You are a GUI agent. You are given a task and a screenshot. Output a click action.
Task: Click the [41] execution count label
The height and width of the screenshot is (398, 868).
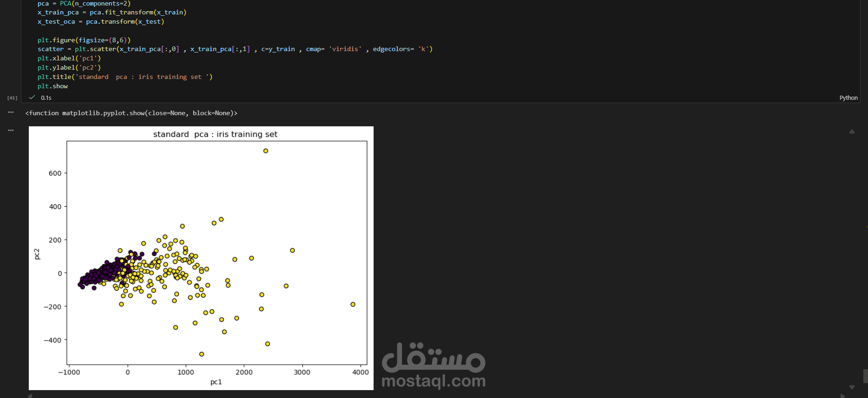point(12,98)
